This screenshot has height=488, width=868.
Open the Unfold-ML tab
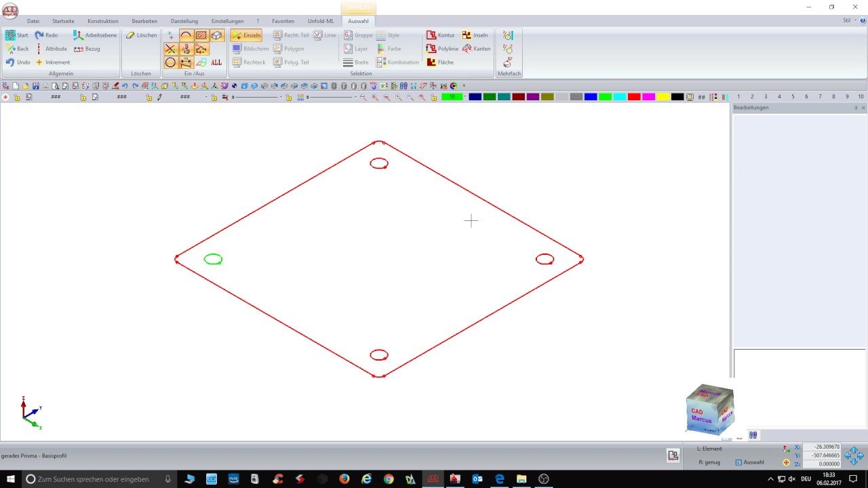click(321, 21)
